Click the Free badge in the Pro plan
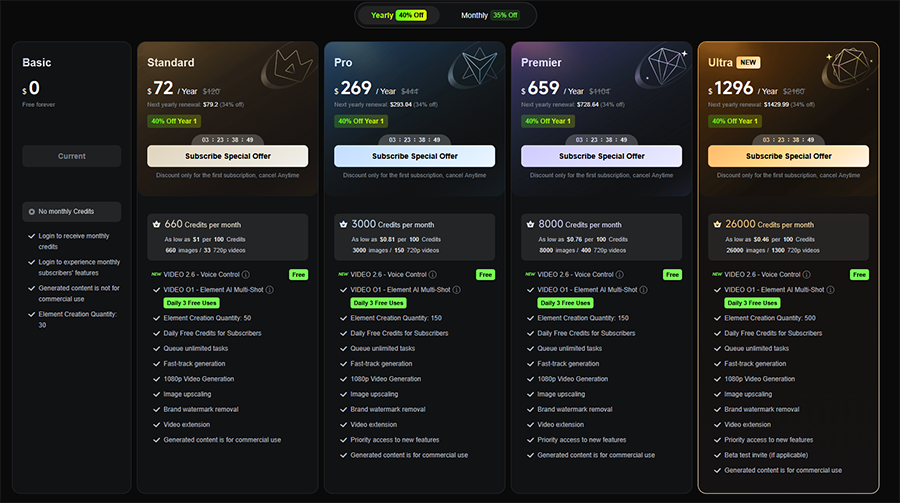 (486, 275)
